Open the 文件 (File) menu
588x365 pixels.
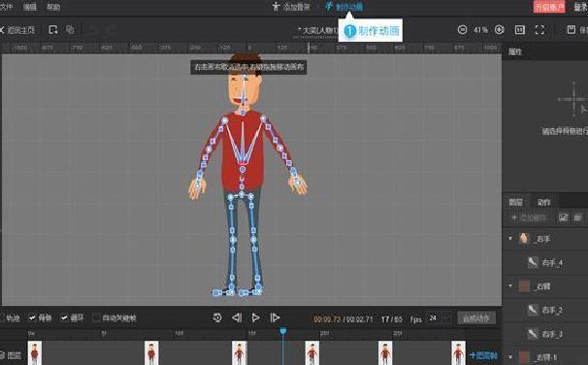point(7,7)
